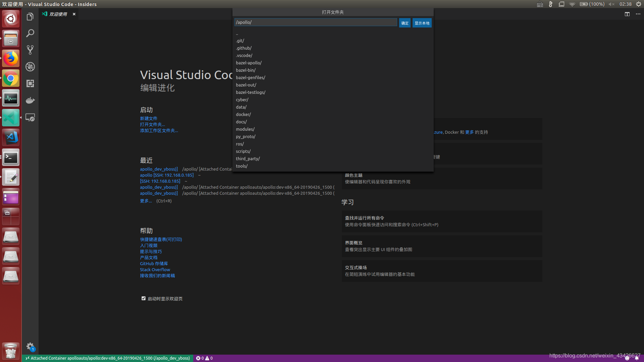Click the 显示本地 button
Screen dimensions: 644x362
click(x=422, y=23)
